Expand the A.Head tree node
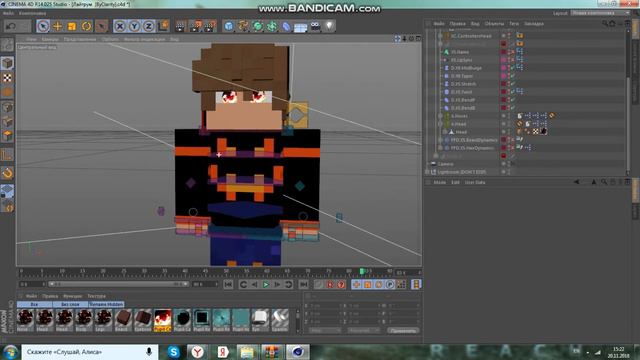Viewport: 640px width, 360px height. [440, 124]
